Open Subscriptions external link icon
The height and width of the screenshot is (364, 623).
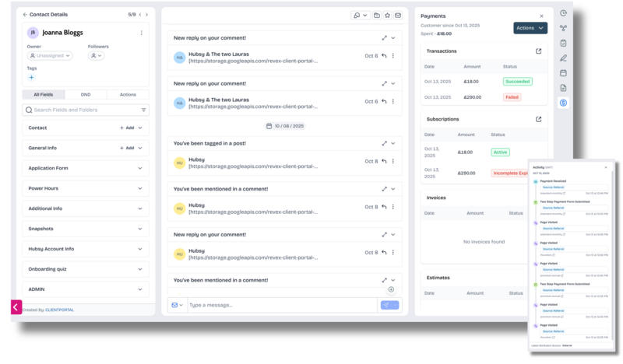(x=538, y=120)
